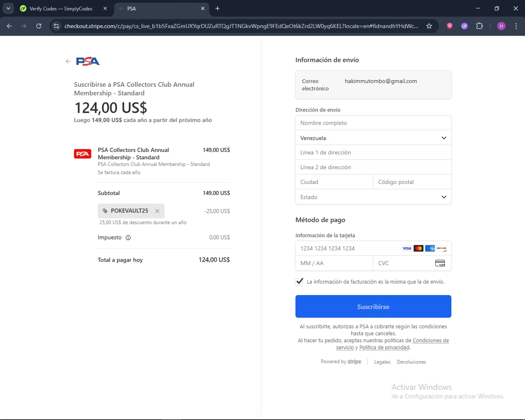Click the email hakimmutombo@gmail.com

coord(381,81)
